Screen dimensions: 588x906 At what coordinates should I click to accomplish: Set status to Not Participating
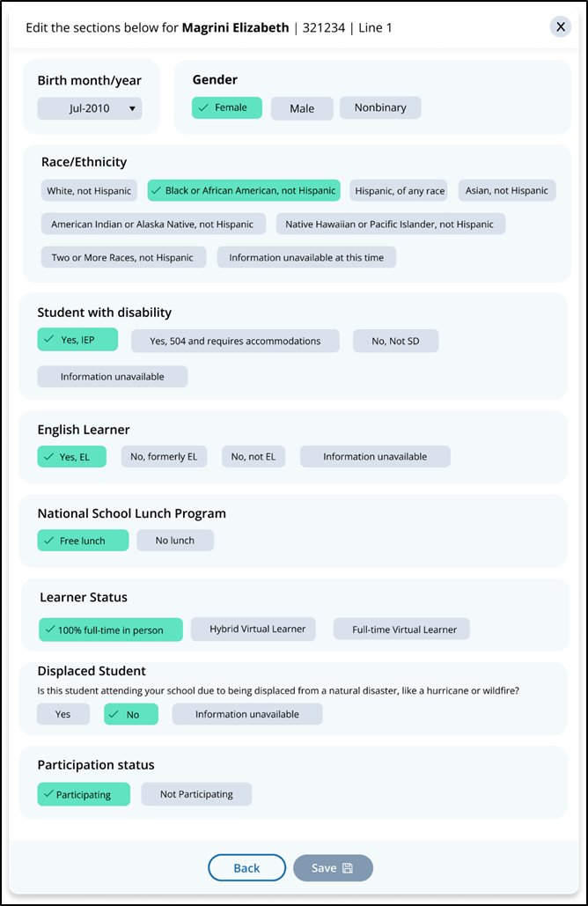click(196, 794)
